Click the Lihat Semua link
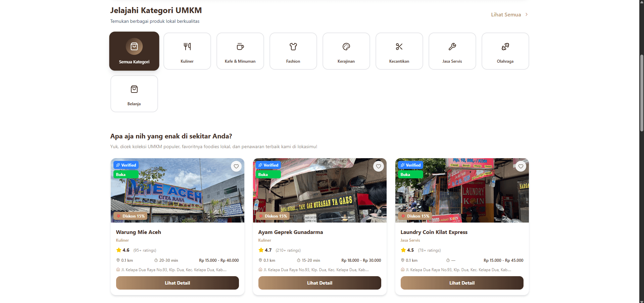Image resolution: width=644 pixels, height=303 pixels. click(x=506, y=14)
